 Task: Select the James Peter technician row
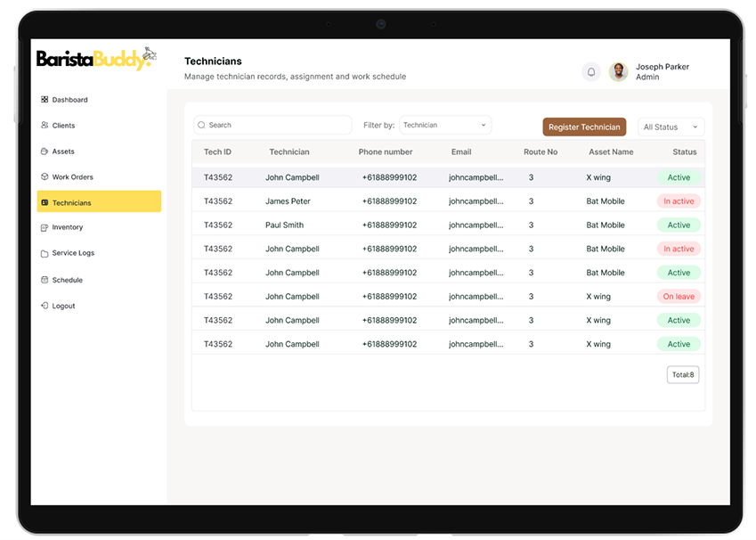point(288,201)
